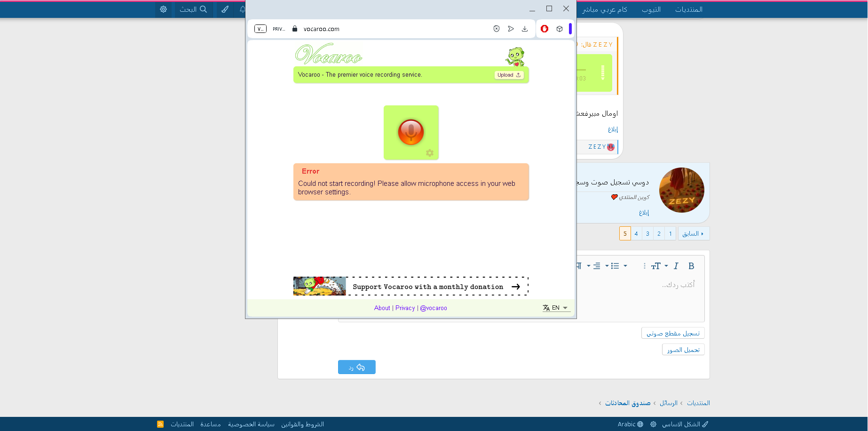The image size is (868, 431).
Task: Click the donation banner mascot thumbnail
Action: click(x=320, y=286)
